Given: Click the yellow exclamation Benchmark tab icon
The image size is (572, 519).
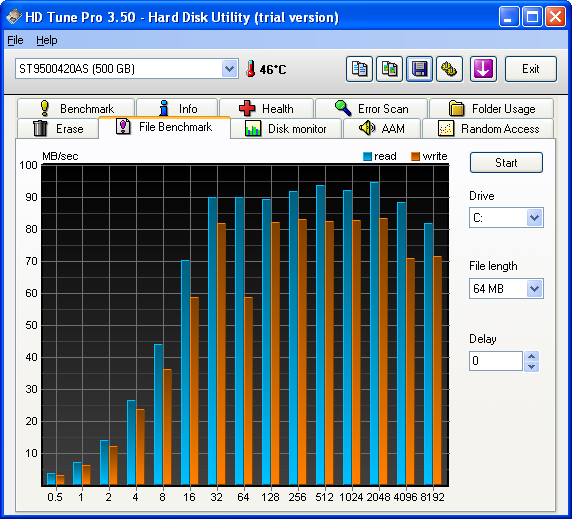Looking at the screenshot, I should 45,108.
